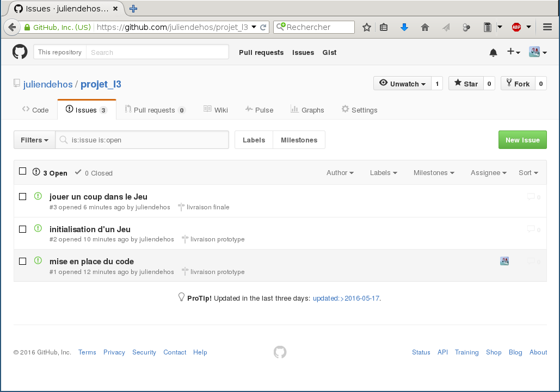Viewport: 560px width, 392px height.
Task: Open the URL bar history dropdown arrow
Action: pyautogui.click(x=254, y=27)
